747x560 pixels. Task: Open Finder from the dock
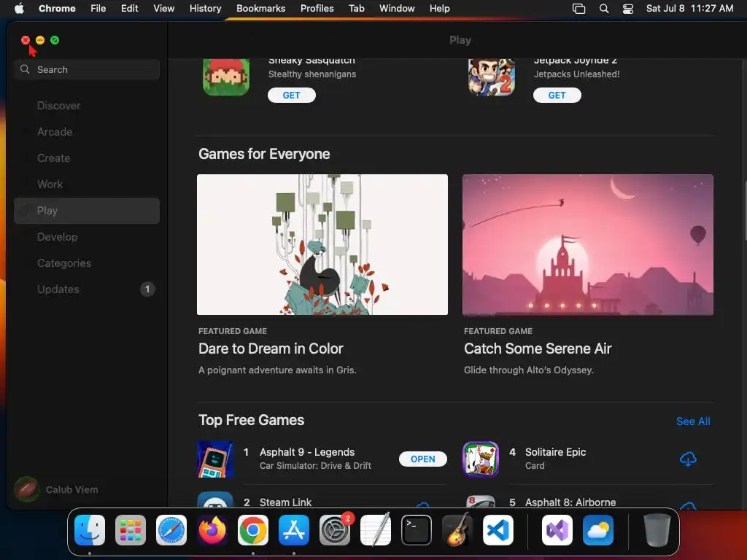(90, 530)
